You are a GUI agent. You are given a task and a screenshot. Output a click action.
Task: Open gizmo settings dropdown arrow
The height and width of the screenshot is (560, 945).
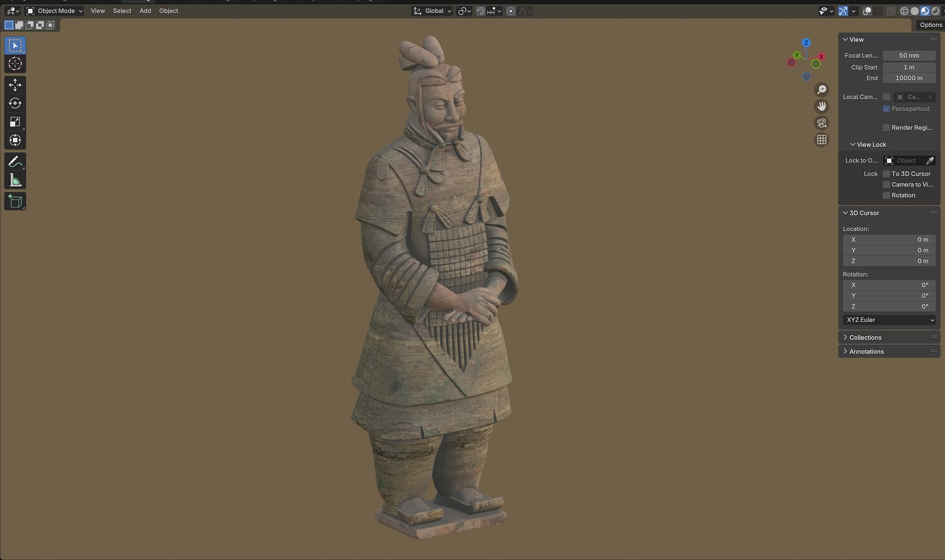click(854, 11)
